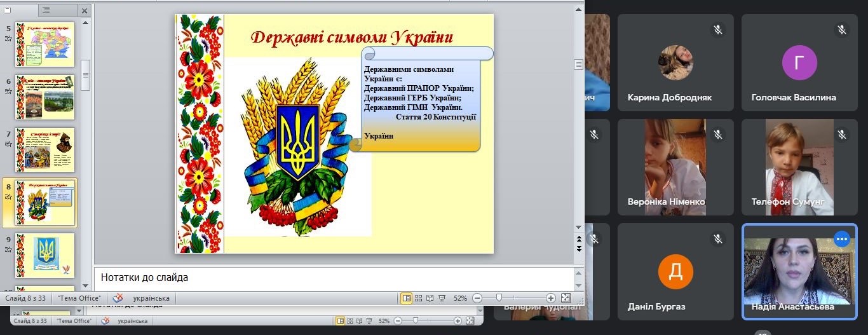
Task: Click the animation star icon under slide 7
Action: [8, 144]
